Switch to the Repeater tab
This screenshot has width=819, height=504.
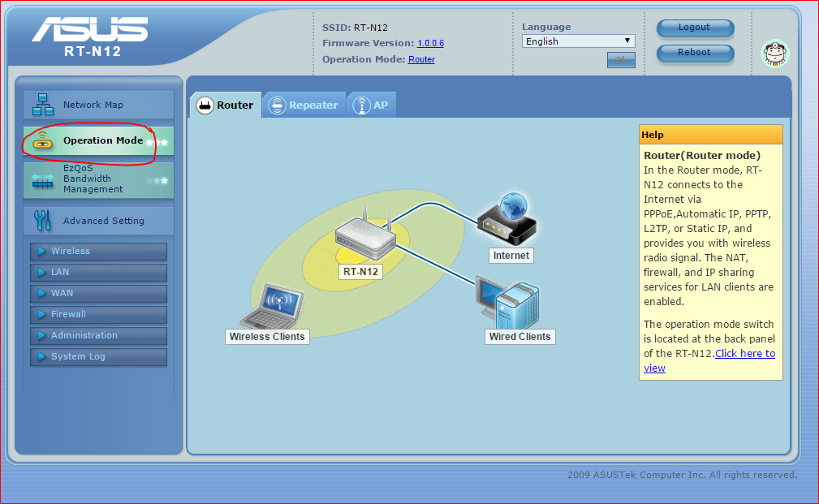pyautogui.click(x=304, y=105)
